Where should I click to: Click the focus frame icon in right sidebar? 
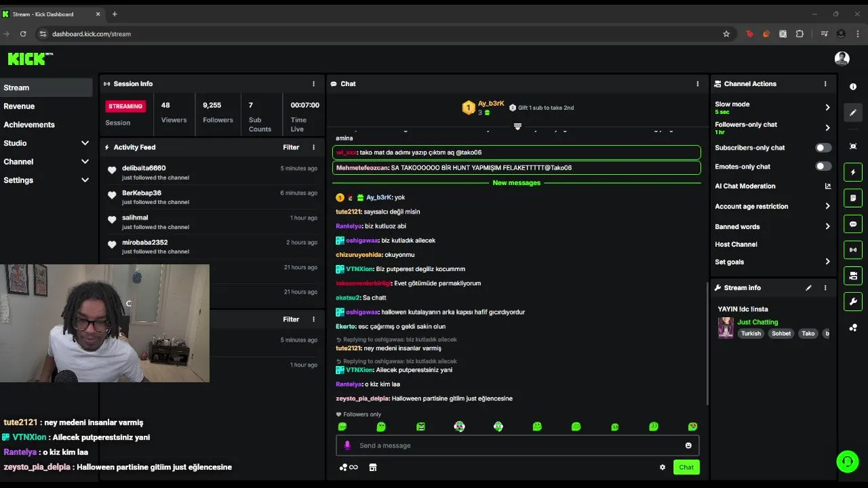pyautogui.click(x=853, y=146)
